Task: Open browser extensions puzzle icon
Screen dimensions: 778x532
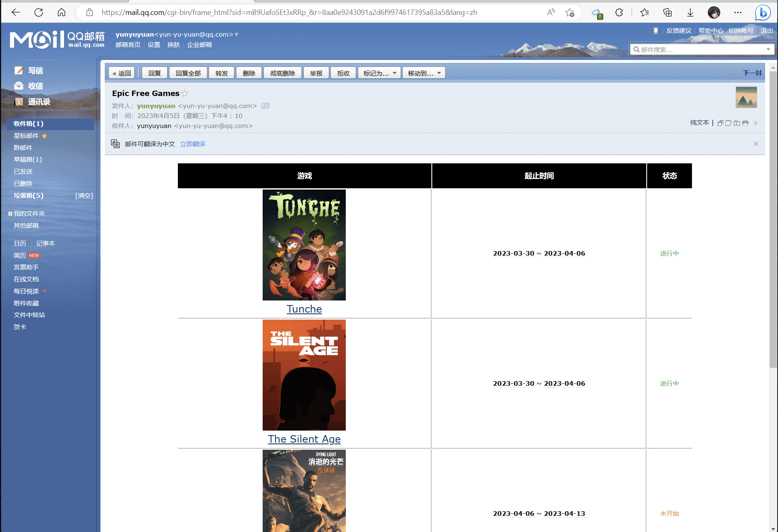Action: pos(619,12)
